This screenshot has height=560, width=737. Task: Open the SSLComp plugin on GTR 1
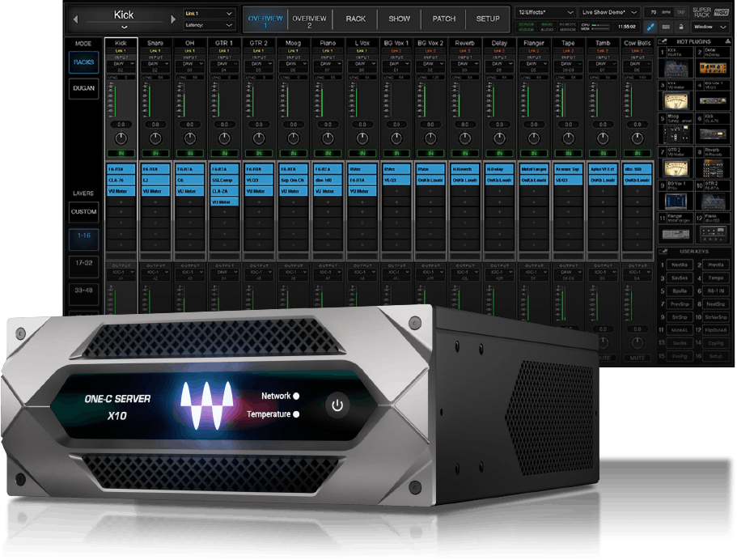tap(224, 180)
